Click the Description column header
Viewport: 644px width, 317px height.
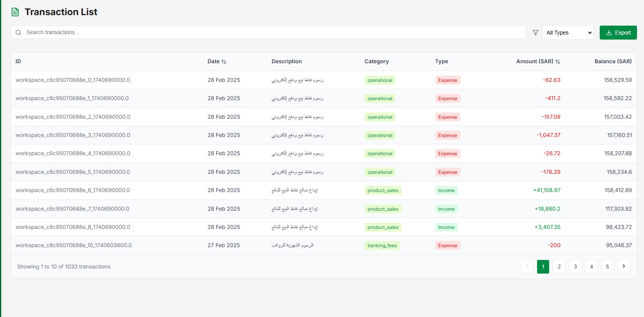tap(287, 62)
